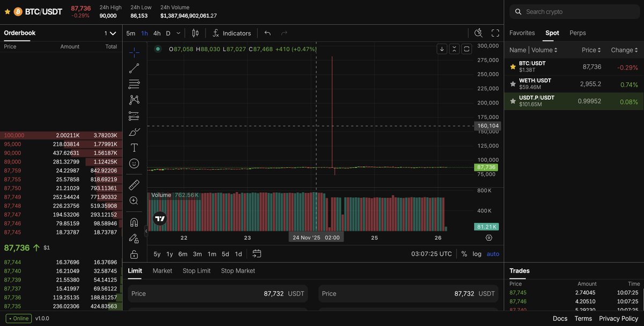Toggle stay in drawing mode
Screen dimensions: 644x326
click(x=134, y=238)
